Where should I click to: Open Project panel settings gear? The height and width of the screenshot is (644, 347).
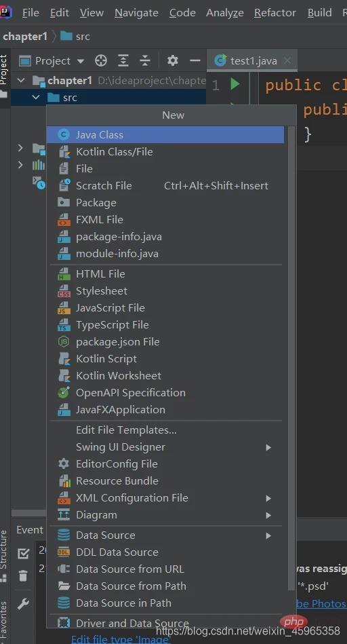coord(173,61)
